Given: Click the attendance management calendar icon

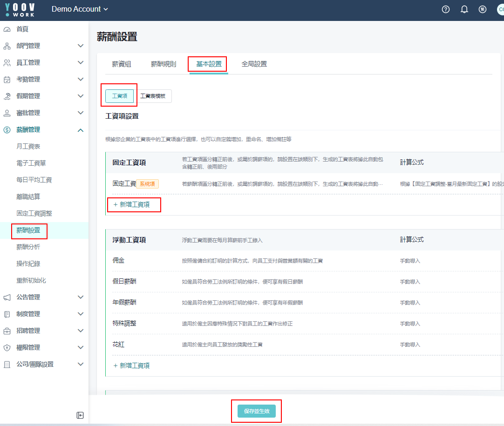Looking at the screenshot, I should tap(7, 80).
